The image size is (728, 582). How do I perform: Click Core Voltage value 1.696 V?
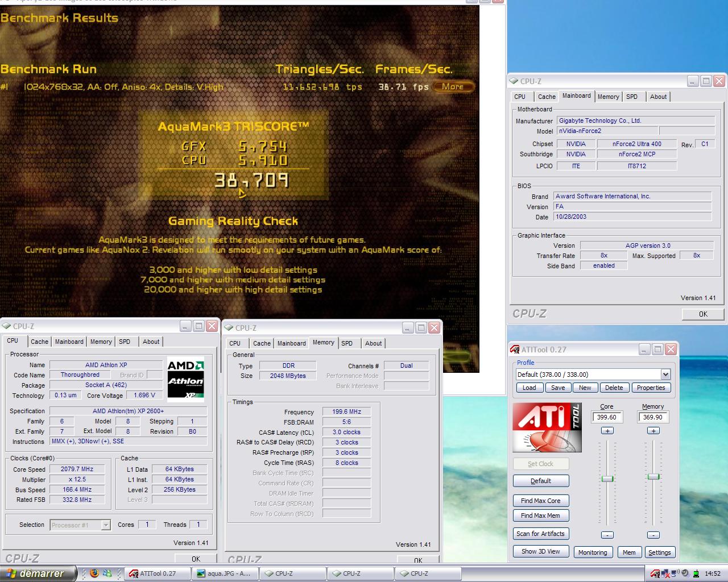click(x=144, y=395)
